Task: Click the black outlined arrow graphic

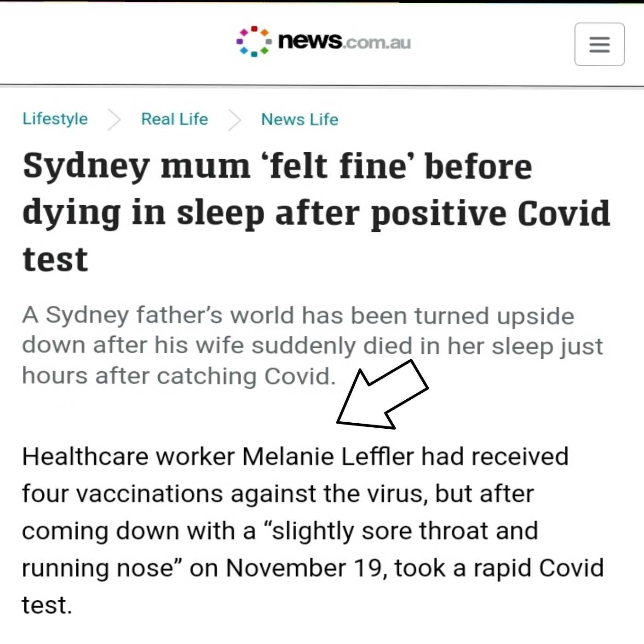Action: click(x=382, y=396)
